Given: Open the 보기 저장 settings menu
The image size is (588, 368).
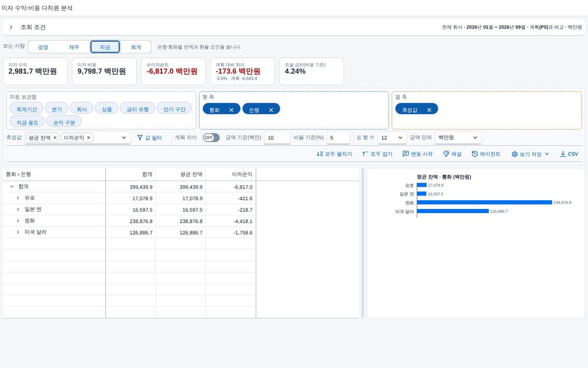Looking at the screenshot, I should [x=531, y=154].
